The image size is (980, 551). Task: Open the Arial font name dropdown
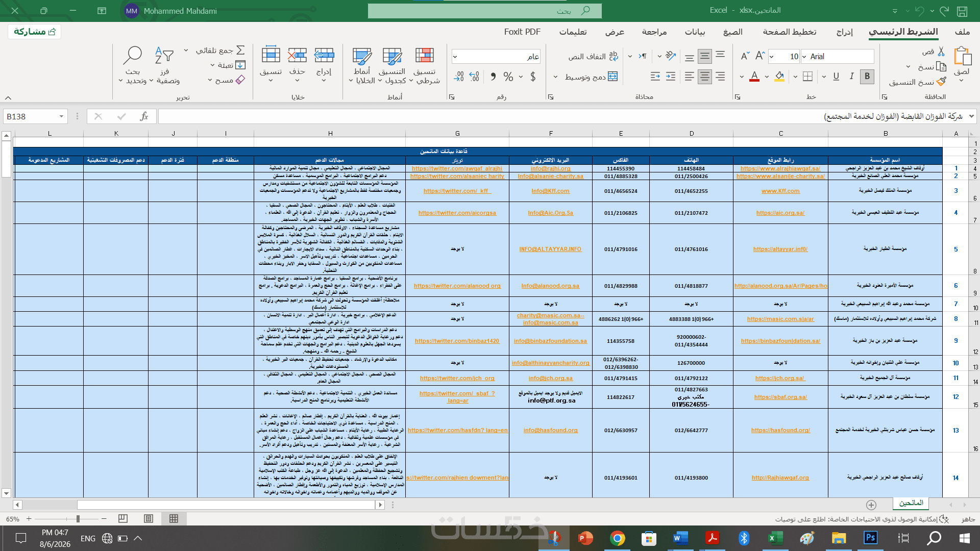(x=804, y=57)
